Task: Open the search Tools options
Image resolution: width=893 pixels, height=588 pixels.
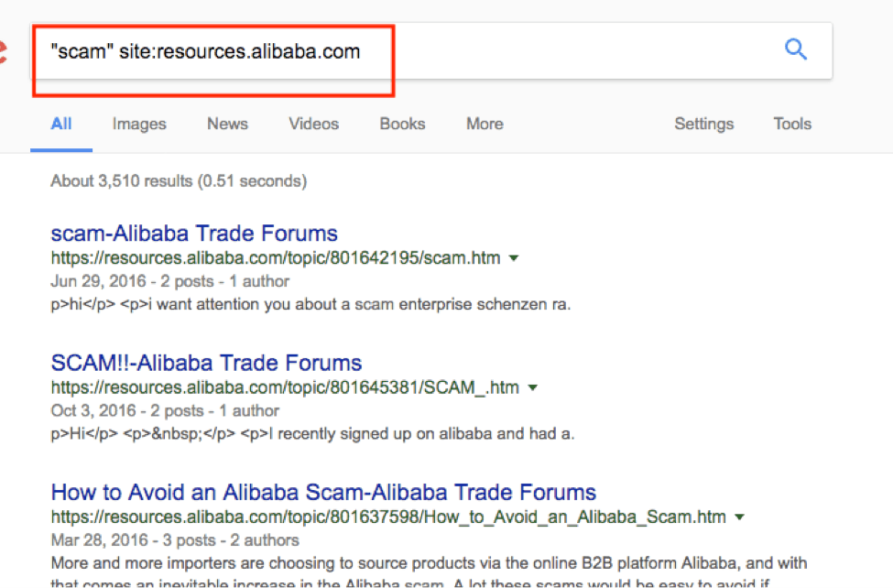Action: click(x=791, y=124)
